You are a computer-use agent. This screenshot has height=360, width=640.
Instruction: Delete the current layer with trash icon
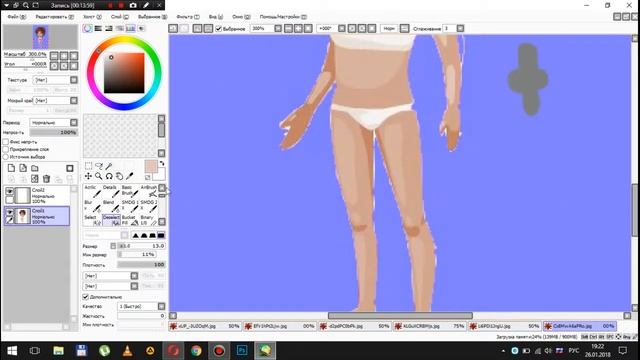(47, 179)
